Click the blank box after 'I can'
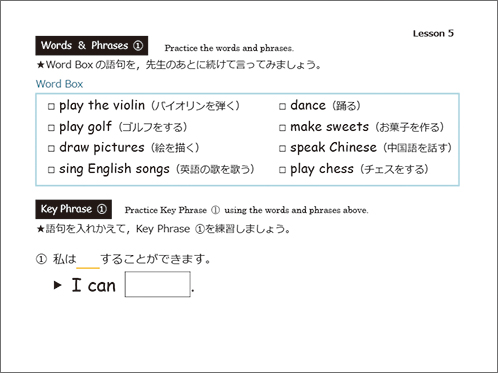Screen dimensions: 498x373 click(x=158, y=284)
